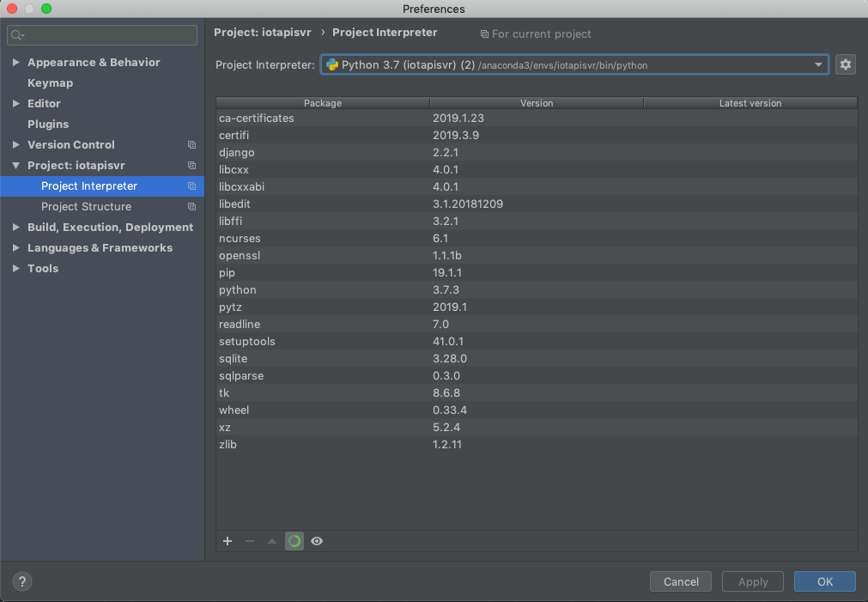Select Keymap in settings tree
Screen dimensions: 868x602
point(51,83)
